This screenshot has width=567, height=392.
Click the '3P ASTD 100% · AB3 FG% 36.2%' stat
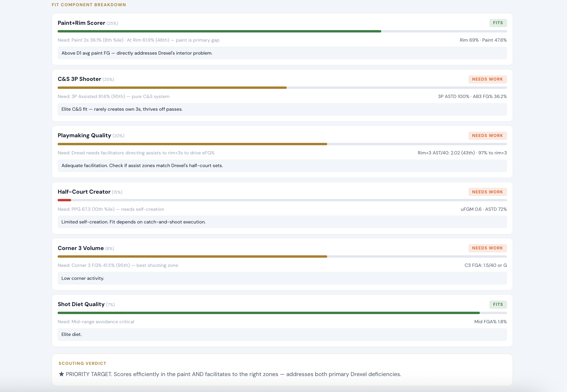pyautogui.click(x=472, y=97)
